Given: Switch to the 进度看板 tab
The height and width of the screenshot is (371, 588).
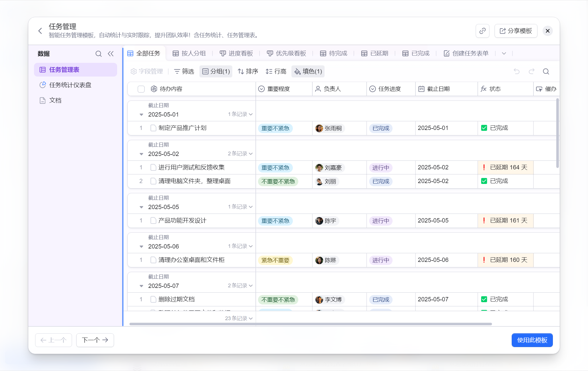Looking at the screenshot, I should pos(236,53).
